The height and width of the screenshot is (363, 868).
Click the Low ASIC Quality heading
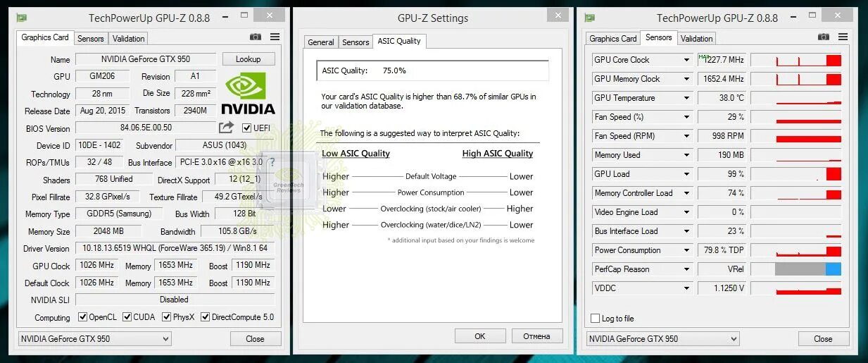[356, 154]
